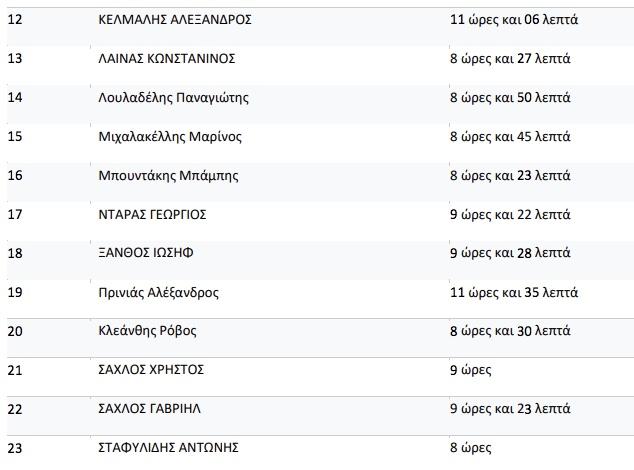Select the ΛΑΙΝΑΣ ΚΩΝΣΤΑΝΙΝΟΣ name cell
The width and height of the screenshot is (634, 470).
167,58
